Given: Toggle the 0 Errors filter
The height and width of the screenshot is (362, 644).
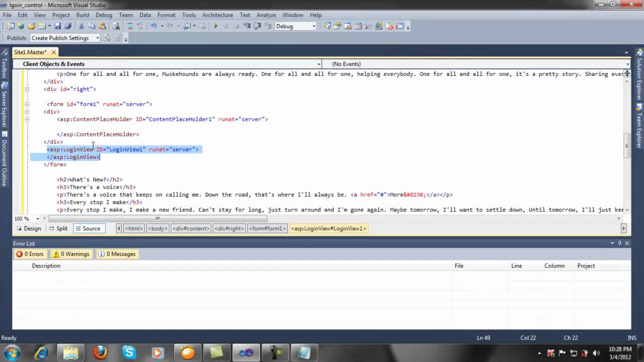Looking at the screenshot, I should point(30,254).
